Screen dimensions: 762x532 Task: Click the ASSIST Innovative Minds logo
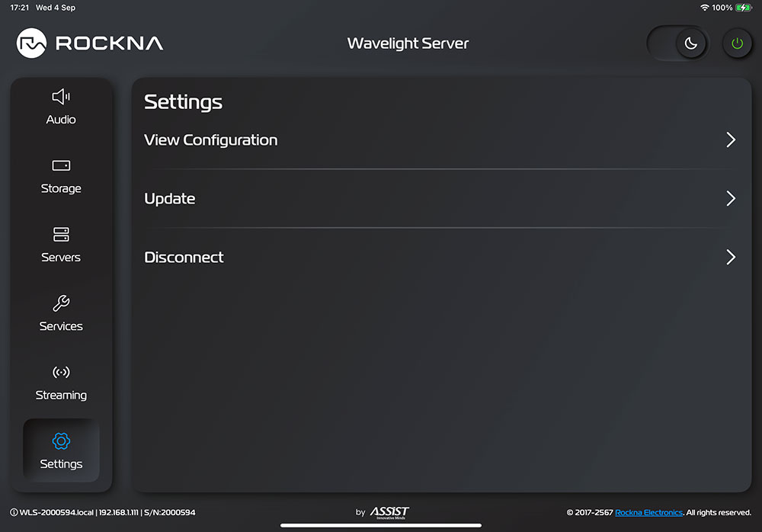[x=389, y=512]
